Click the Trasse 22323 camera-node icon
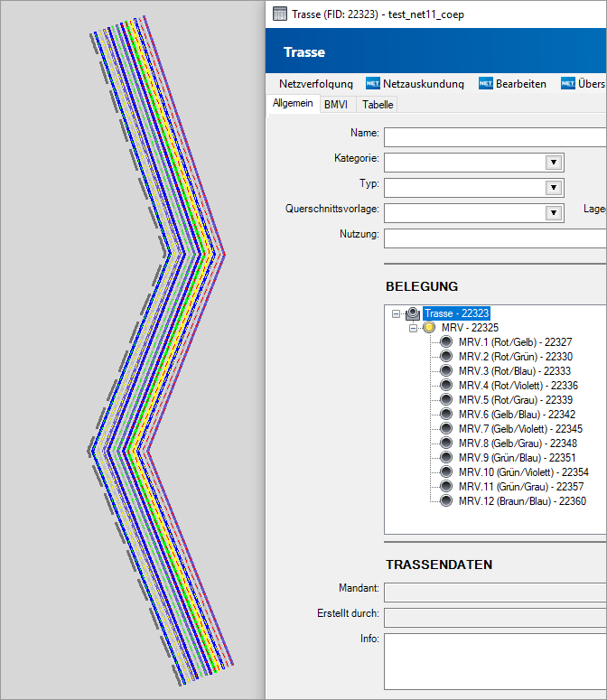 click(413, 313)
